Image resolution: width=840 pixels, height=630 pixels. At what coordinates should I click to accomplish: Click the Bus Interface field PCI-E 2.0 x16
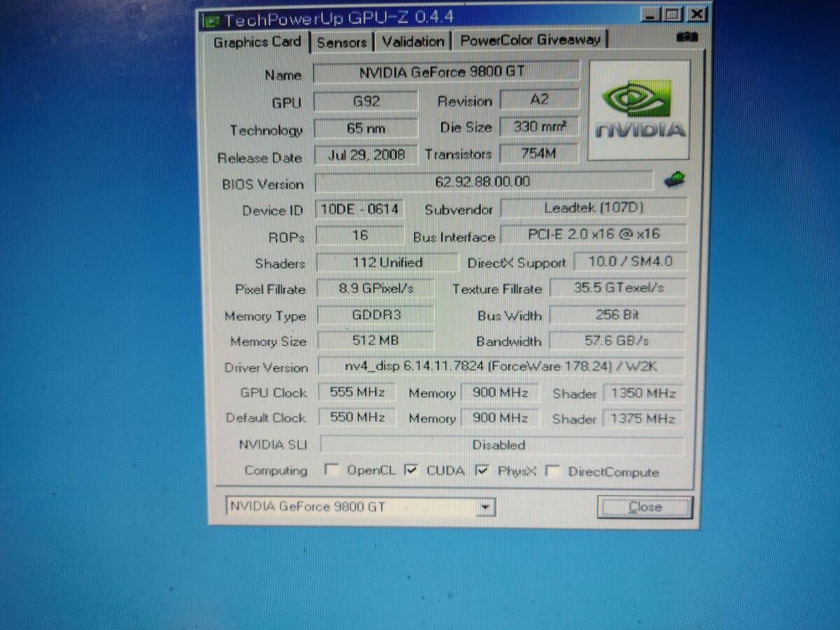pos(594,234)
